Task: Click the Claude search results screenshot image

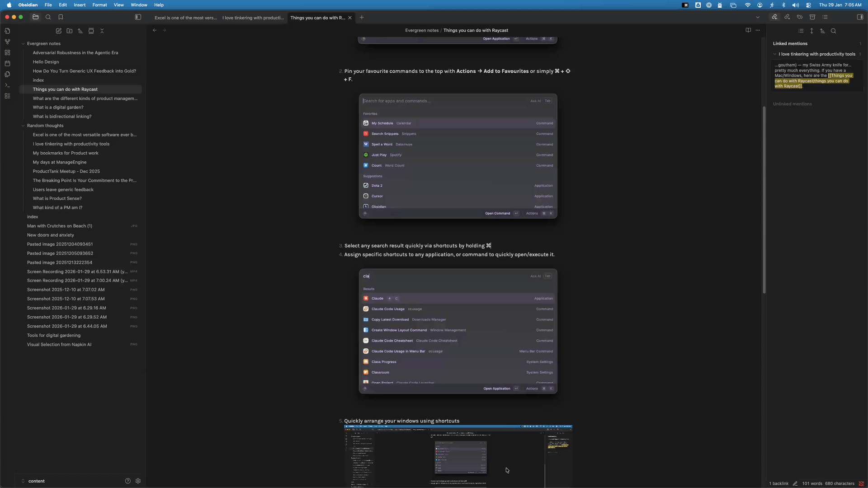Action: 458,331
